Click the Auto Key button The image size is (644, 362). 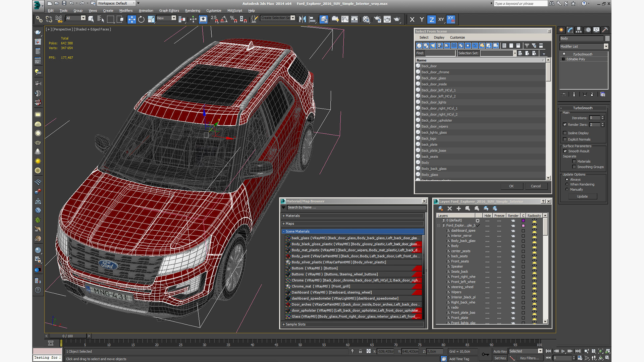(500, 352)
